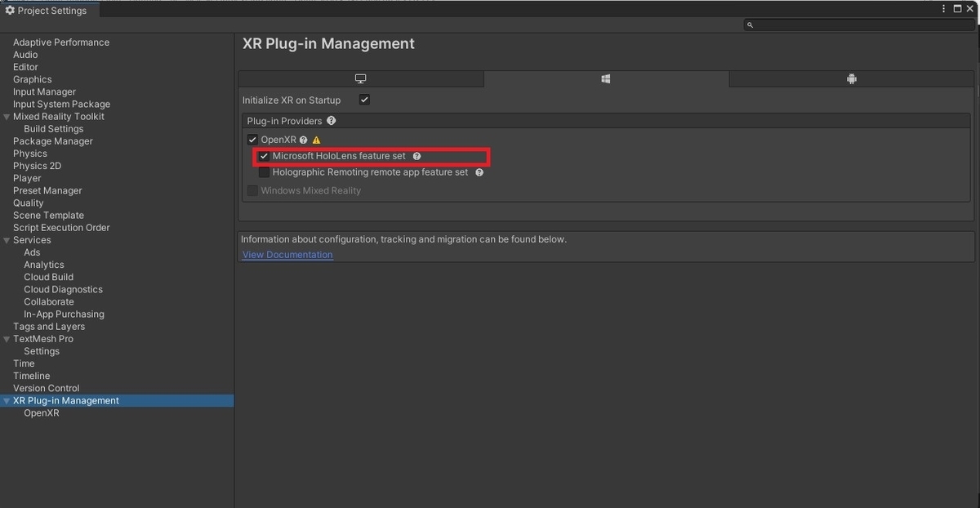Viewport: 980px width, 508px height.
Task: Select In-App Purchasing
Action: pos(64,314)
